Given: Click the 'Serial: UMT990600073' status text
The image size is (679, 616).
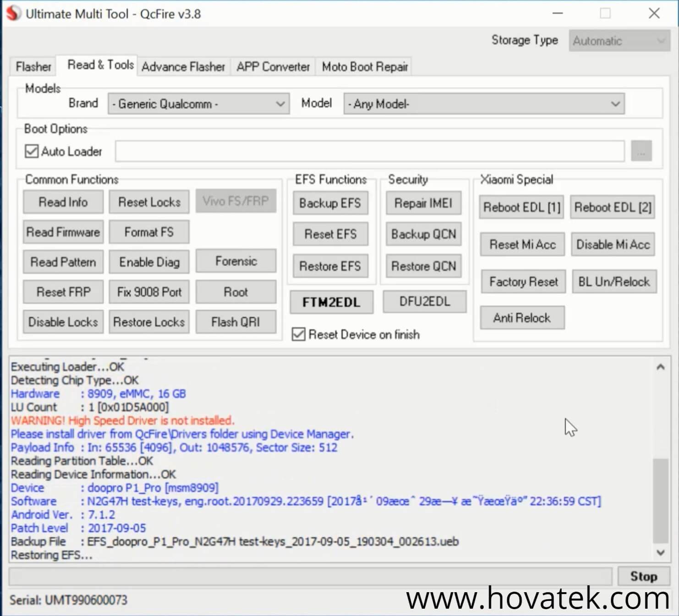Looking at the screenshot, I should (68, 600).
